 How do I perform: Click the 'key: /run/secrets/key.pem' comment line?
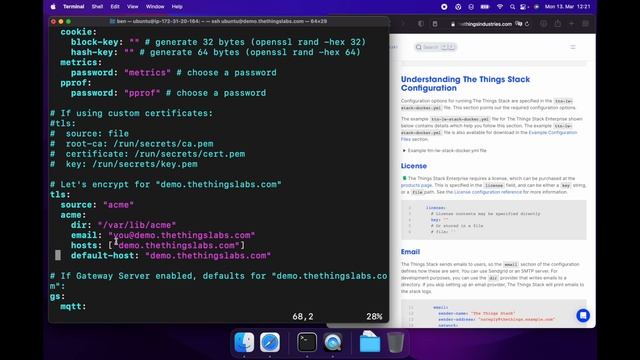pos(124,164)
